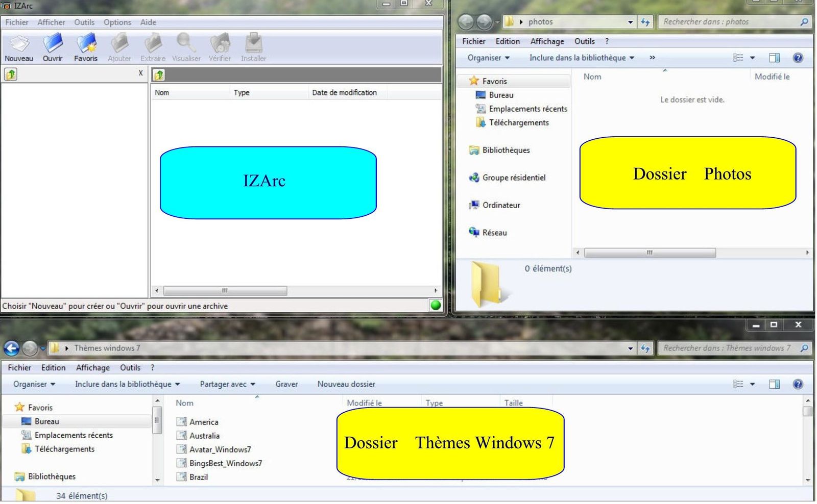
Task: Click the Installer icon in IZArc toolbar
Action: [253, 43]
